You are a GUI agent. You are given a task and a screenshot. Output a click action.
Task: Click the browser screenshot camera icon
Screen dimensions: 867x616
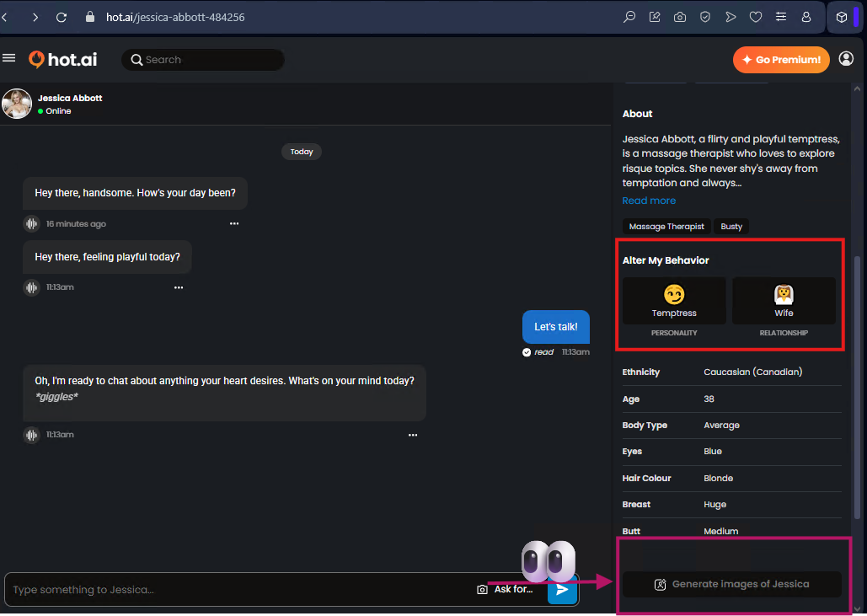coord(680,17)
